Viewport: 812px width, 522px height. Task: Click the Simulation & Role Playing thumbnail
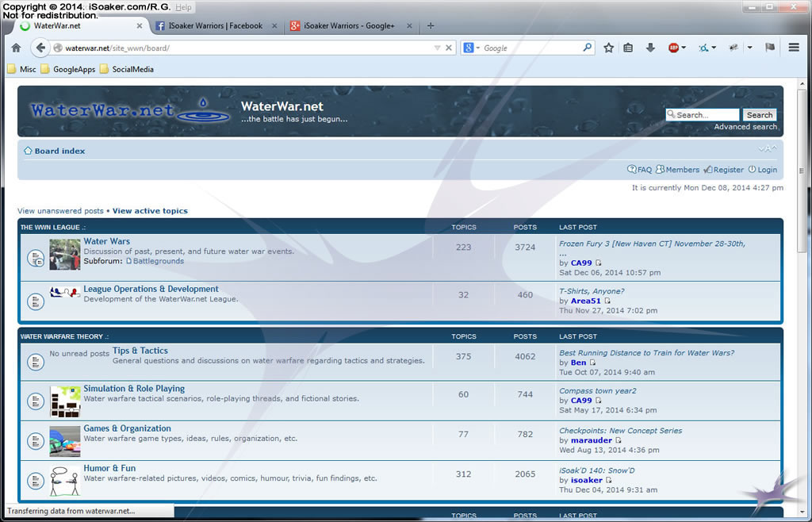(65, 401)
